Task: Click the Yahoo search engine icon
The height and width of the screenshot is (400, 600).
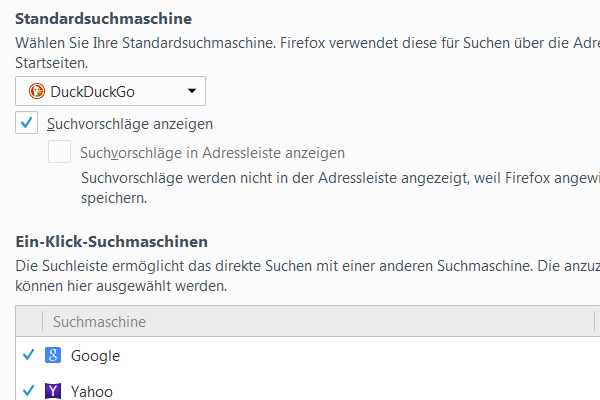Action: click(54, 391)
